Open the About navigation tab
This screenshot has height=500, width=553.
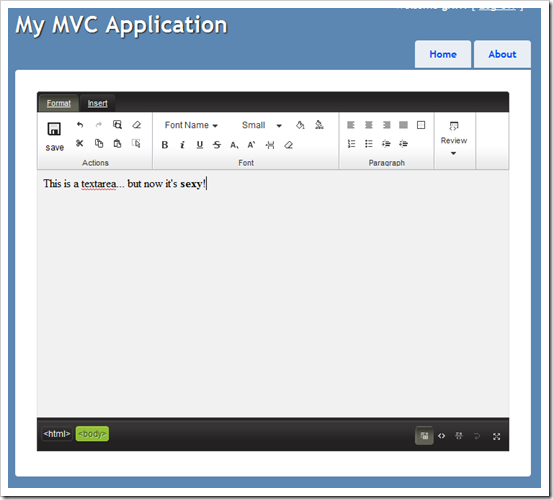502,54
